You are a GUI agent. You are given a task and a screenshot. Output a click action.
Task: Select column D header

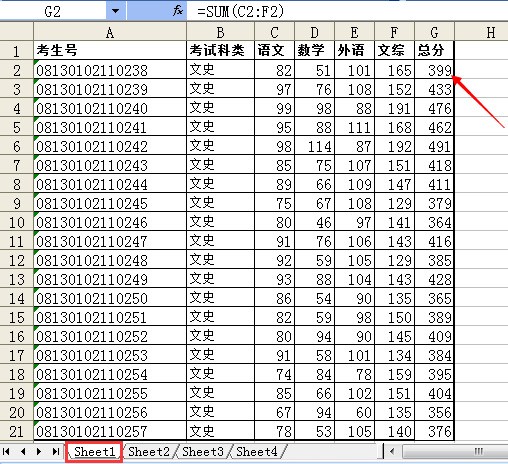coord(314,32)
